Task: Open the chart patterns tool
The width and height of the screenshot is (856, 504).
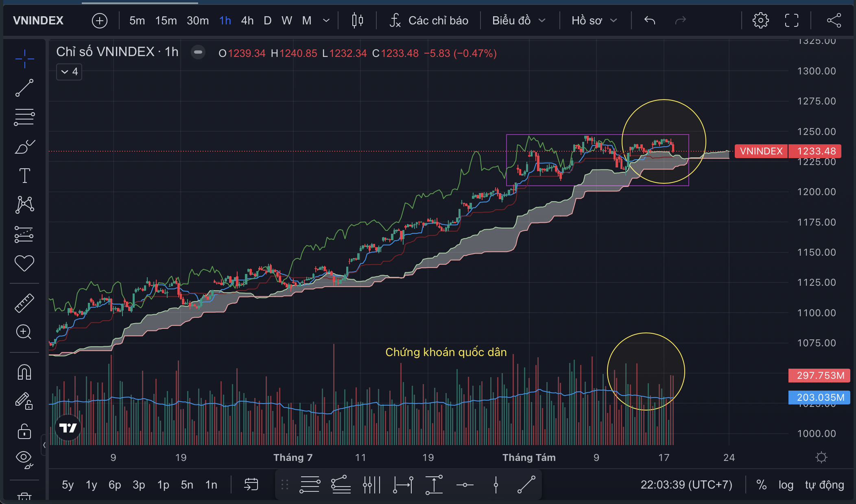Action: (24, 204)
